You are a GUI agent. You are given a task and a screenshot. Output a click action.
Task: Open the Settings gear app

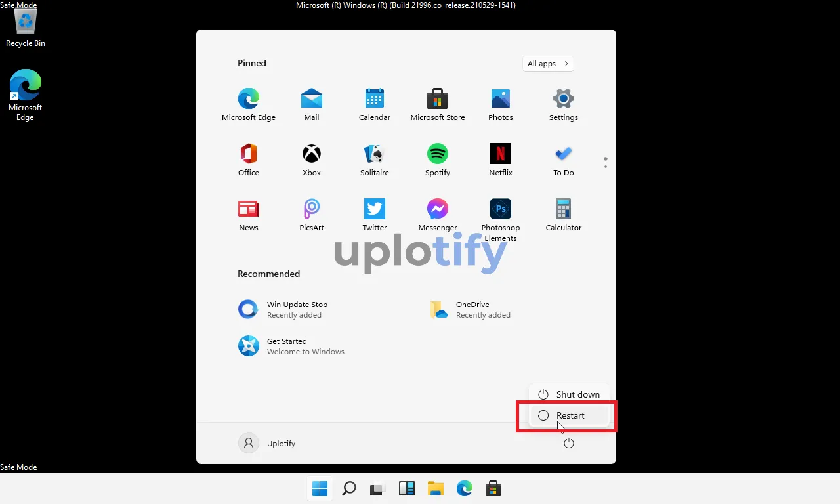[x=564, y=105]
